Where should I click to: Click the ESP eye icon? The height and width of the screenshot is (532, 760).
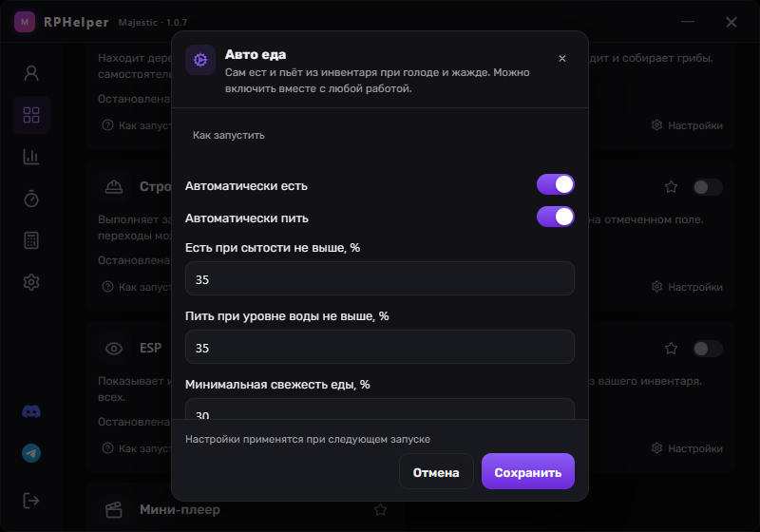(114, 349)
